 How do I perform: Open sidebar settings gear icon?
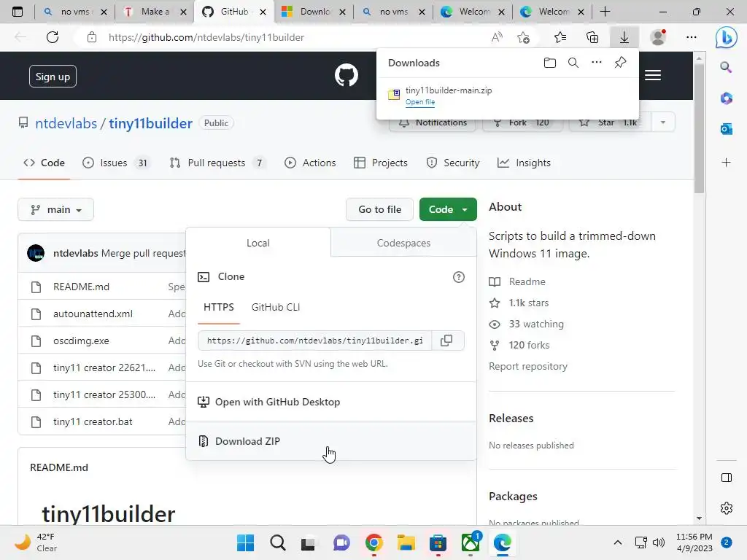(726, 508)
